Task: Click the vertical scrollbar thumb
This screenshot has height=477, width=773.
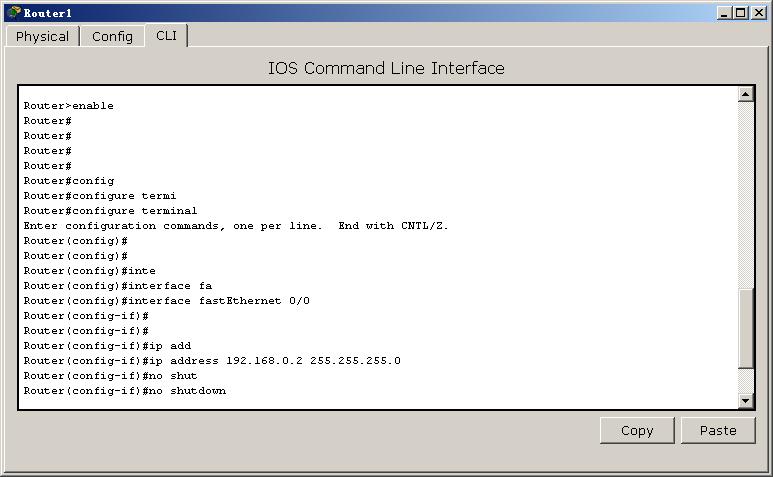Action: click(745, 329)
